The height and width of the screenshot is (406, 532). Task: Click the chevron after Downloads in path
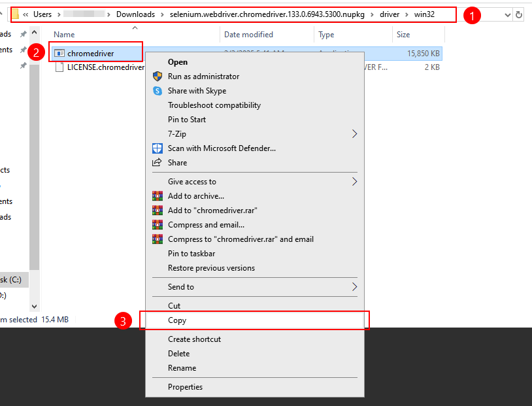162,14
